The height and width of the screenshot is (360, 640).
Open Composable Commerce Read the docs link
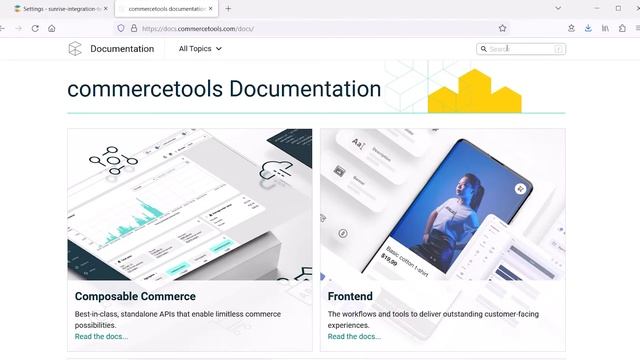[x=101, y=336]
